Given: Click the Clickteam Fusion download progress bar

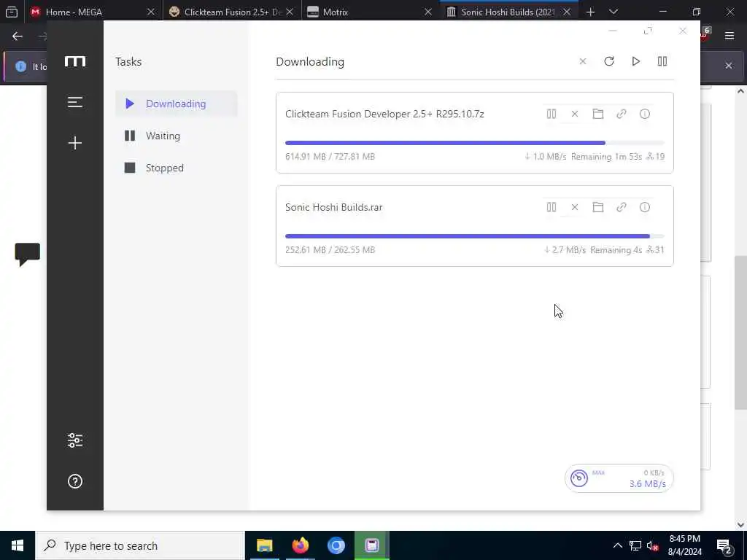Looking at the screenshot, I should click(474, 143).
